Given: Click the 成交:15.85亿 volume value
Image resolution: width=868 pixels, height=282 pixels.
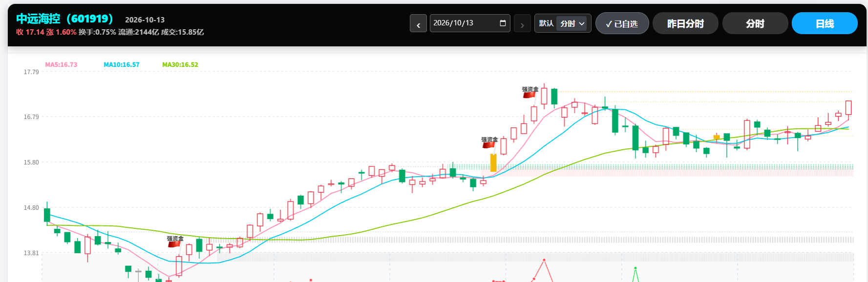Looking at the screenshot, I should (183, 32).
